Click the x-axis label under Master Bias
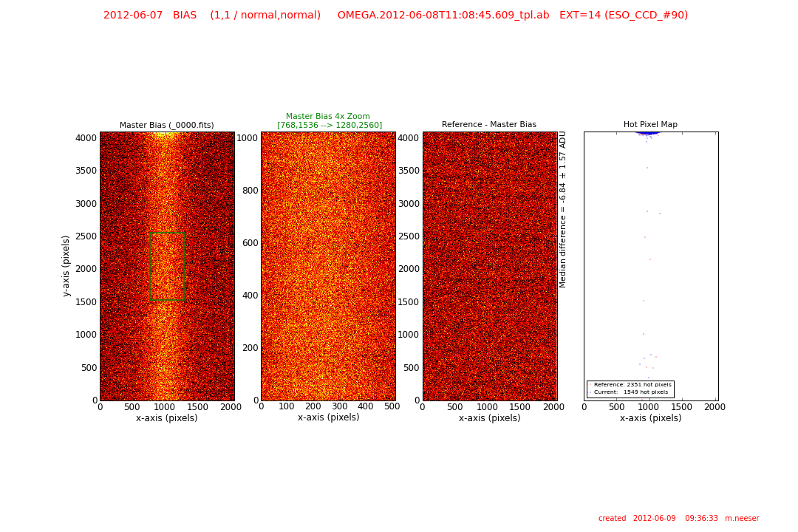 click(x=167, y=418)
